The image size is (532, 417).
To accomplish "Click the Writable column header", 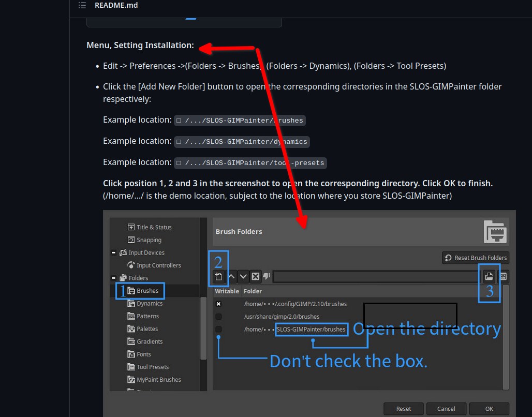I will (227, 291).
